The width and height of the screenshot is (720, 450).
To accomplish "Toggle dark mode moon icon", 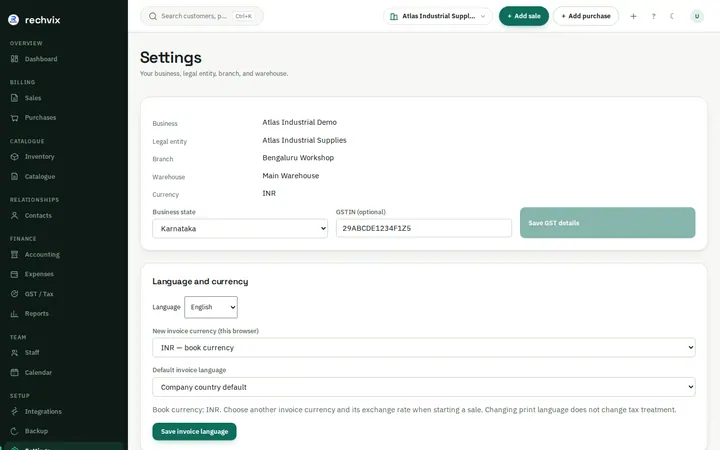I will click(x=672, y=16).
